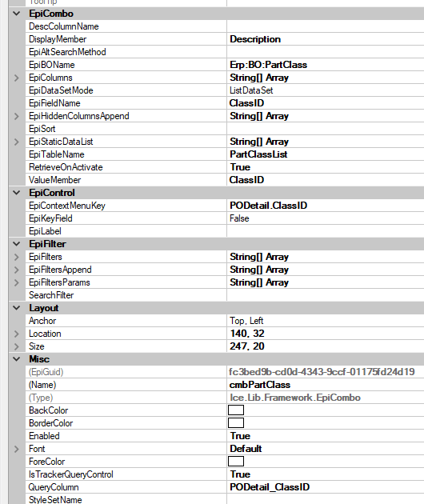Select the EpiBOName property name
This screenshot has width=424, height=504.
tap(52, 65)
